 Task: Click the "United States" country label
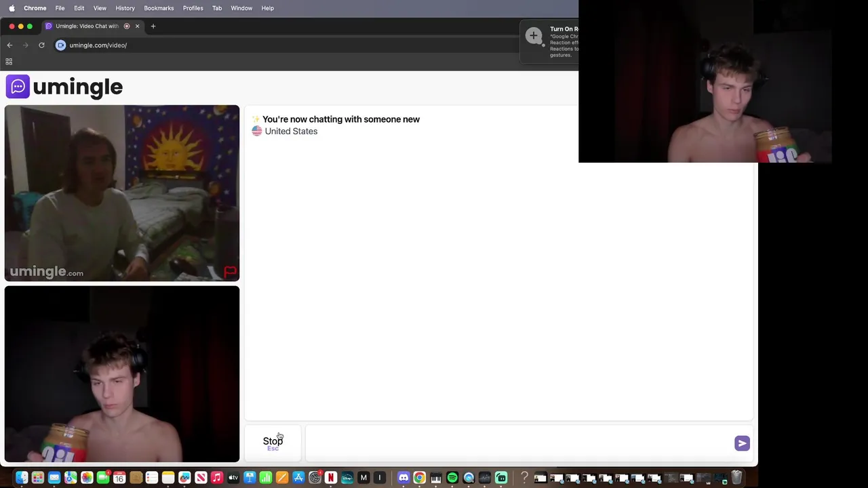pos(291,131)
